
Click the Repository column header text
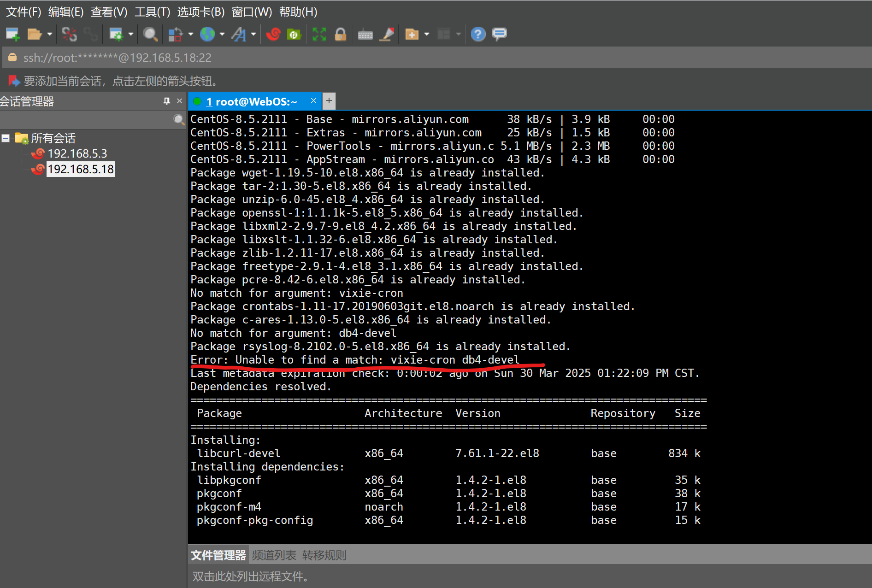pyautogui.click(x=623, y=413)
